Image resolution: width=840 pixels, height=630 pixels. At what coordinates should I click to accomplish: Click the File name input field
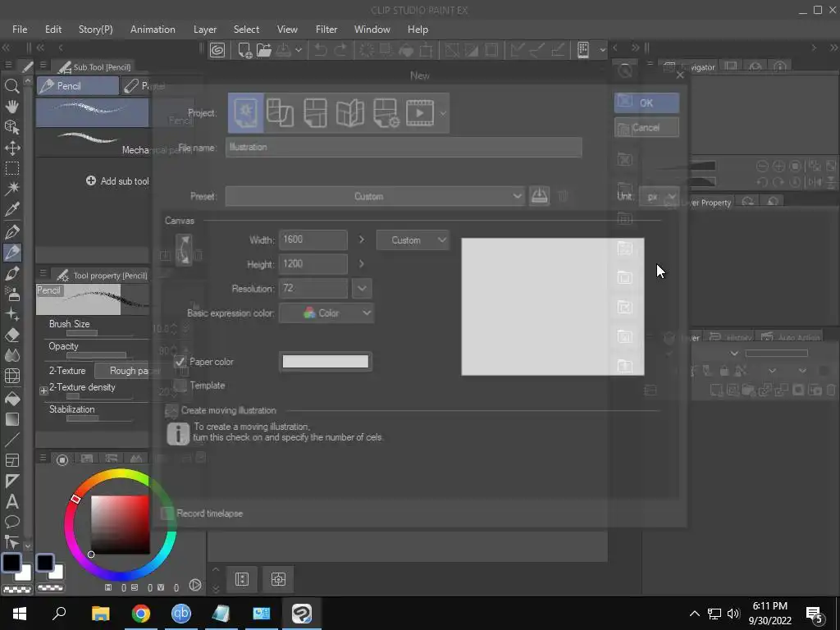click(x=404, y=148)
